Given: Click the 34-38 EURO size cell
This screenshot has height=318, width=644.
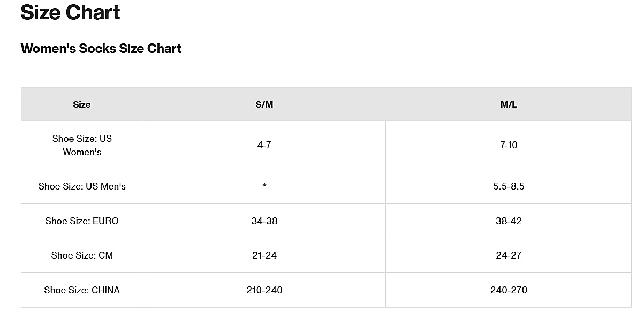Looking at the screenshot, I should [264, 221].
